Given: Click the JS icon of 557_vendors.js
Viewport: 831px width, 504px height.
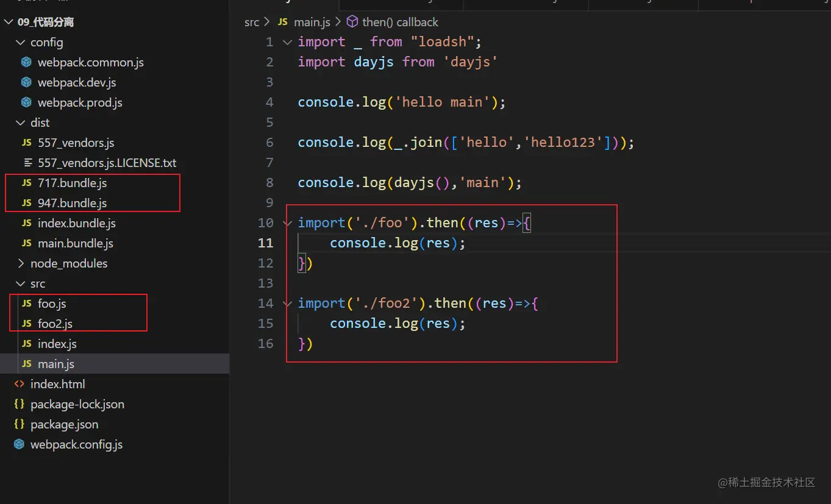Looking at the screenshot, I should [26, 143].
